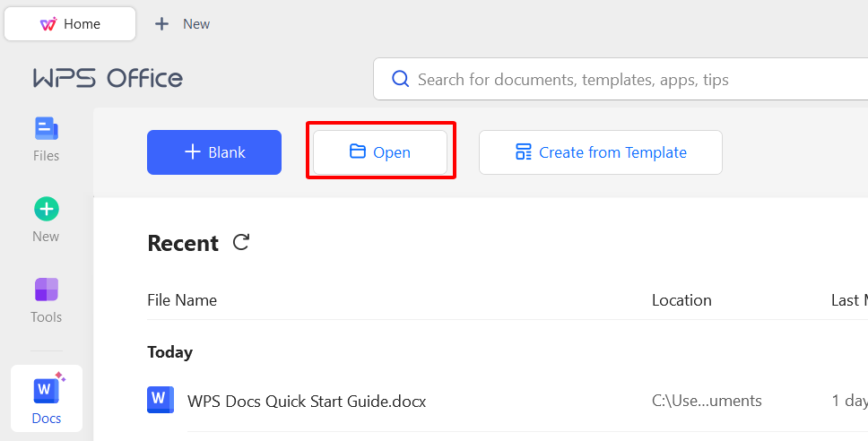Click the C:\Use...uments location text
Viewport: 868px width, 441px height.
707,401
